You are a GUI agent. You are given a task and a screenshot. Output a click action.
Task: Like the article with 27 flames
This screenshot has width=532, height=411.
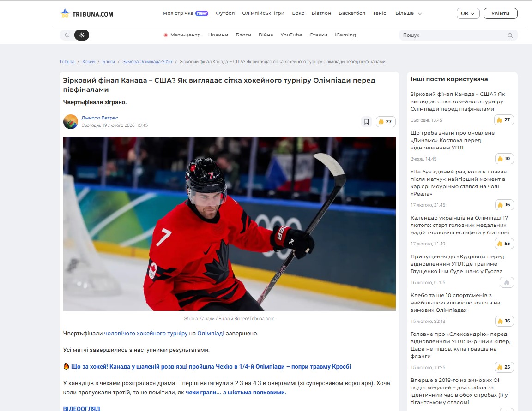[386, 122]
